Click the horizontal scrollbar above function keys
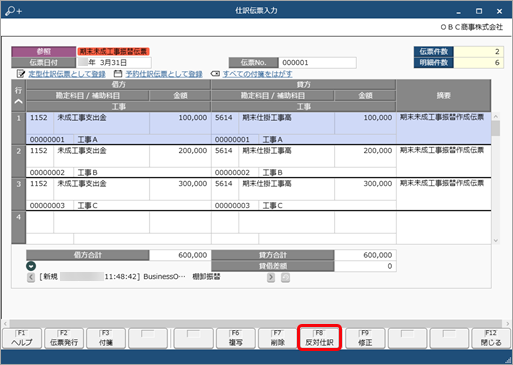 256,323
